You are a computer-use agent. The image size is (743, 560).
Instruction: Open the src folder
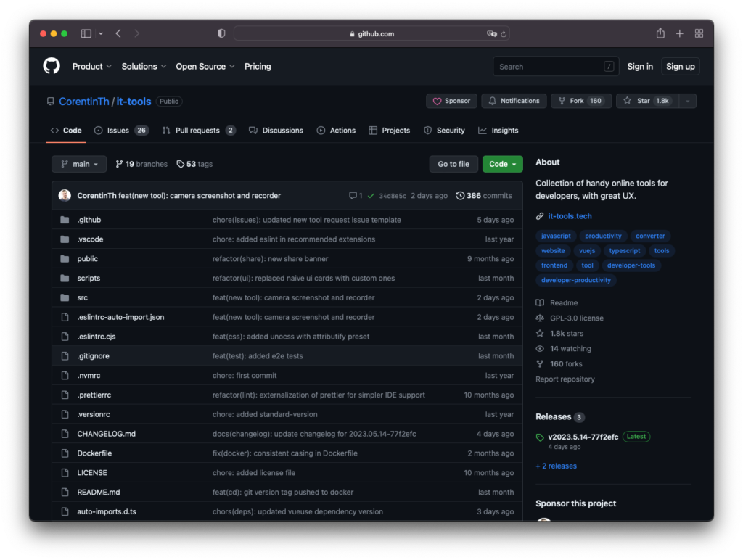pyautogui.click(x=83, y=297)
